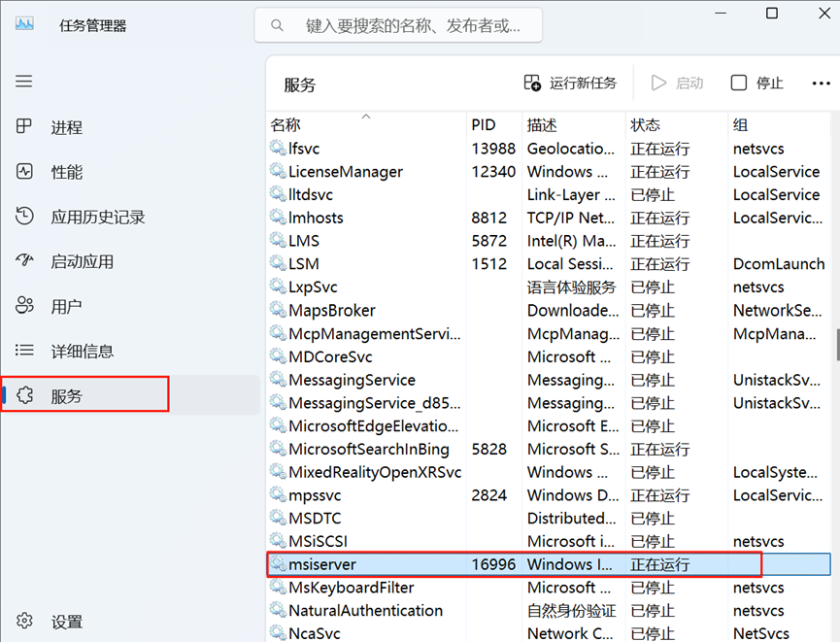
Task: Select the msiserver service name
Action: [322, 564]
